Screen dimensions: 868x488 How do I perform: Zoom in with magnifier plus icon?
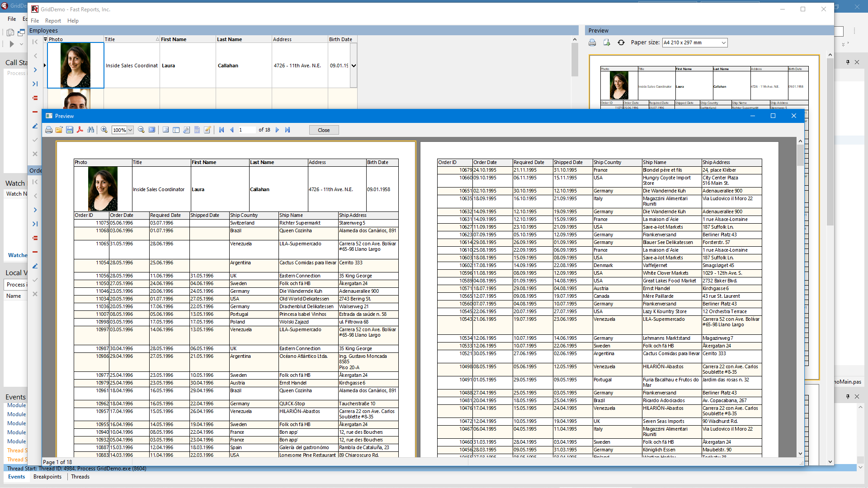point(104,130)
